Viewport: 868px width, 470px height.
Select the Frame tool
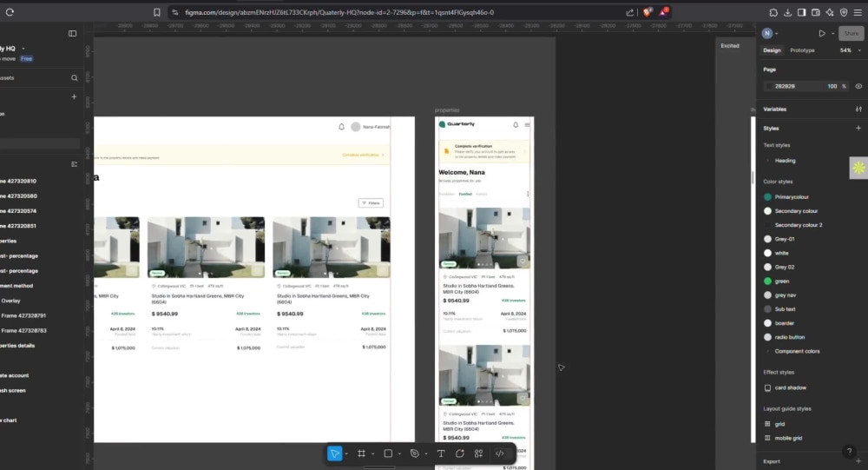(x=361, y=453)
